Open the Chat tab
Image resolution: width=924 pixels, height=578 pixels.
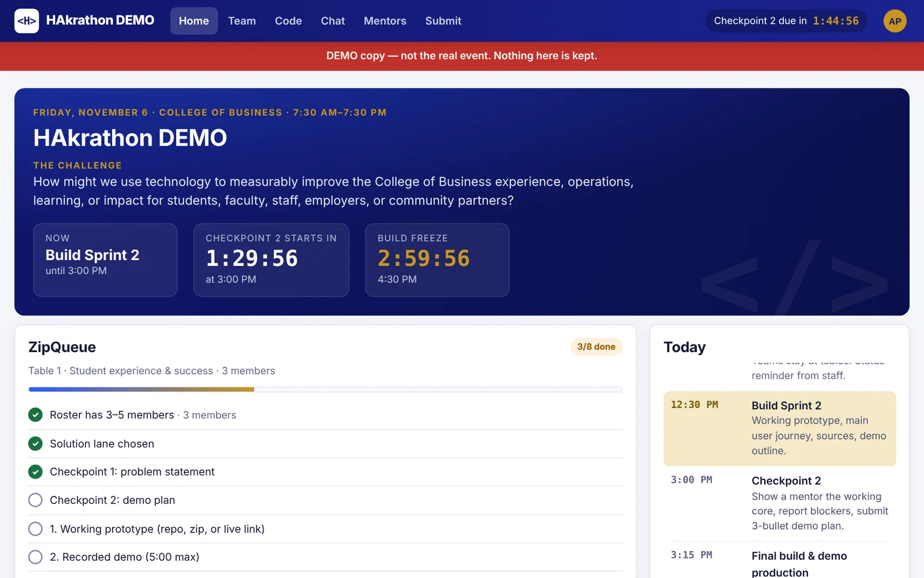click(333, 21)
